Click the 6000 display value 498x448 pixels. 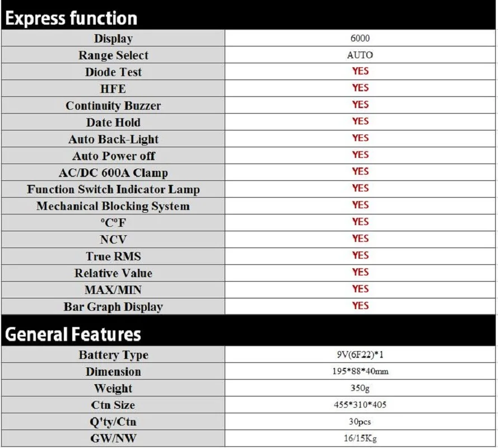360,38
